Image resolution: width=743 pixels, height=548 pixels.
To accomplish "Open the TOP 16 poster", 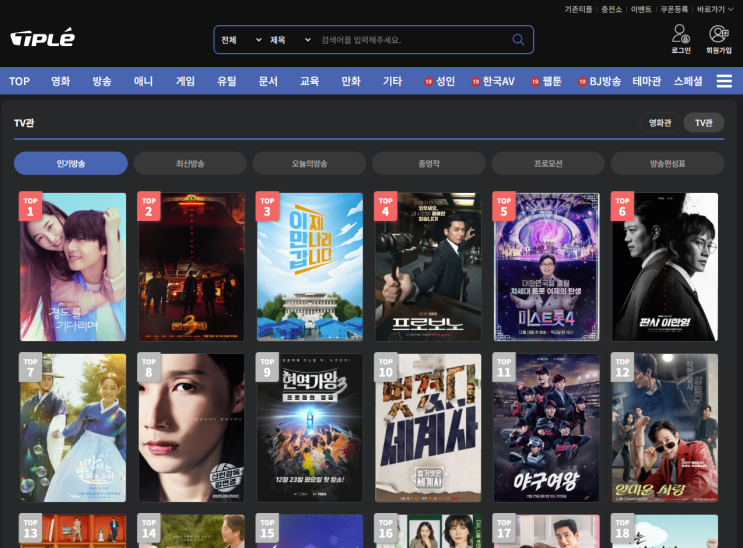I will (428, 531).
